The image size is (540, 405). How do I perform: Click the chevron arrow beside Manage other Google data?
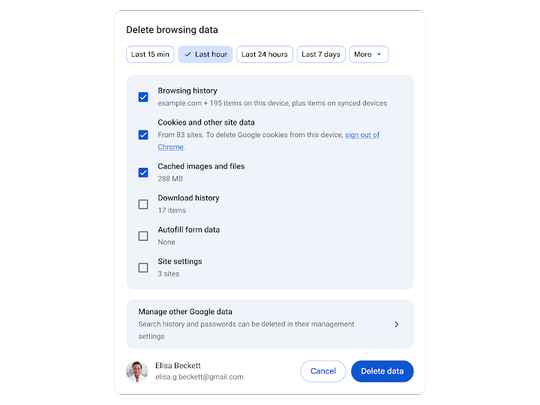396,324
